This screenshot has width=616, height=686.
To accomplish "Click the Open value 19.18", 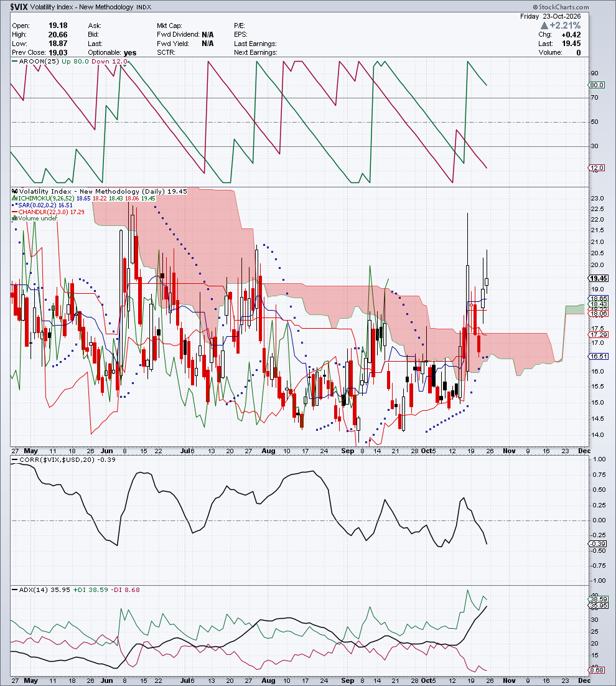I will coord(58,26).
